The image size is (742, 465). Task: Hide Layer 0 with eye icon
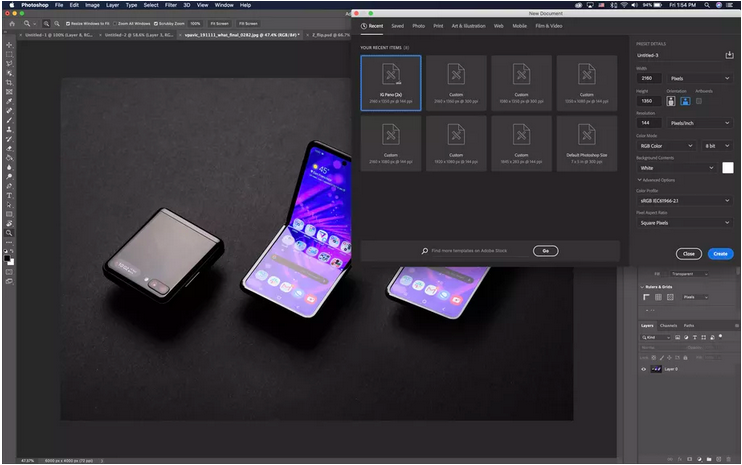click(x=644, y=369)
